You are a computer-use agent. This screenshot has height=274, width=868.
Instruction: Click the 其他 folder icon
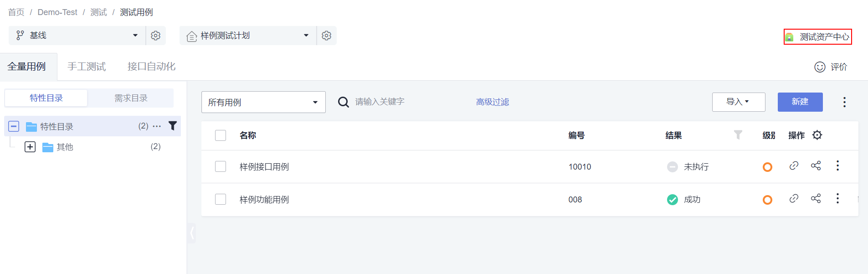pos(48,147)
